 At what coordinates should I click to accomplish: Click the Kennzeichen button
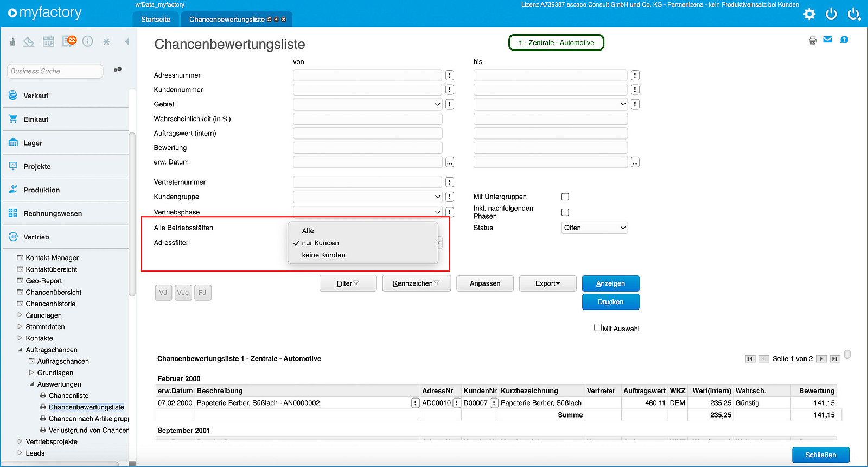[417, 283]
